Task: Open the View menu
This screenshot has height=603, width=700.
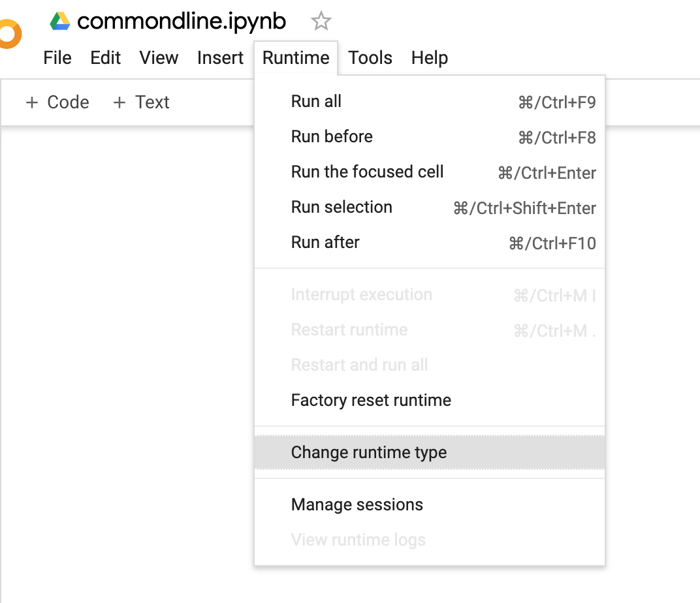Action: pos(159,58)
